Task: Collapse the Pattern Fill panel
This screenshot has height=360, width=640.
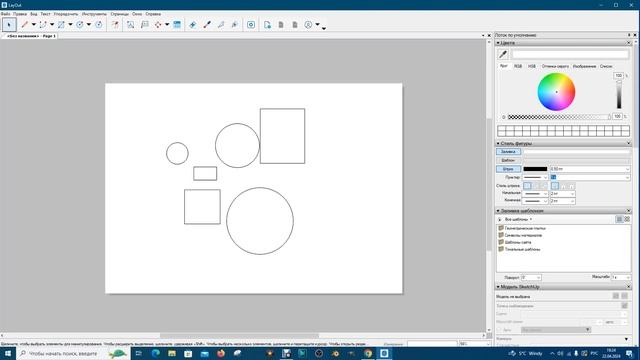Action: tap(498, 211)
